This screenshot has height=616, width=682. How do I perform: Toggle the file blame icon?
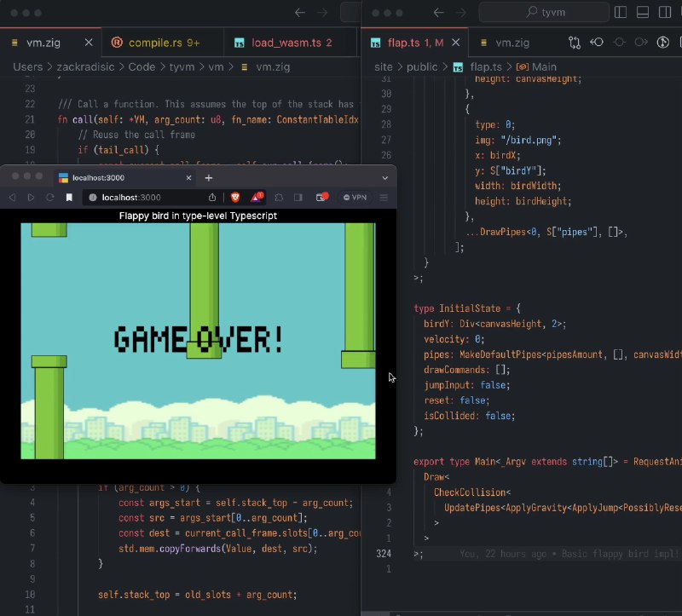tap(663, 42)
